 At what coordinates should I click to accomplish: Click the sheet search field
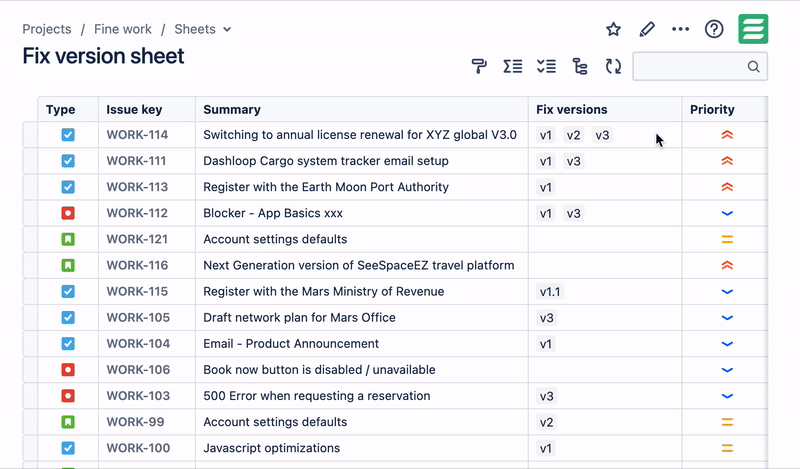(x=700, y=66)
